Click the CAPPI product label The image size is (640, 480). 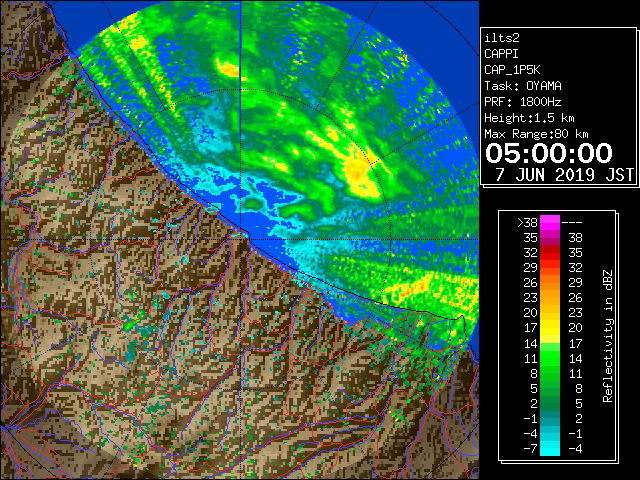click(x=501, y=54)
